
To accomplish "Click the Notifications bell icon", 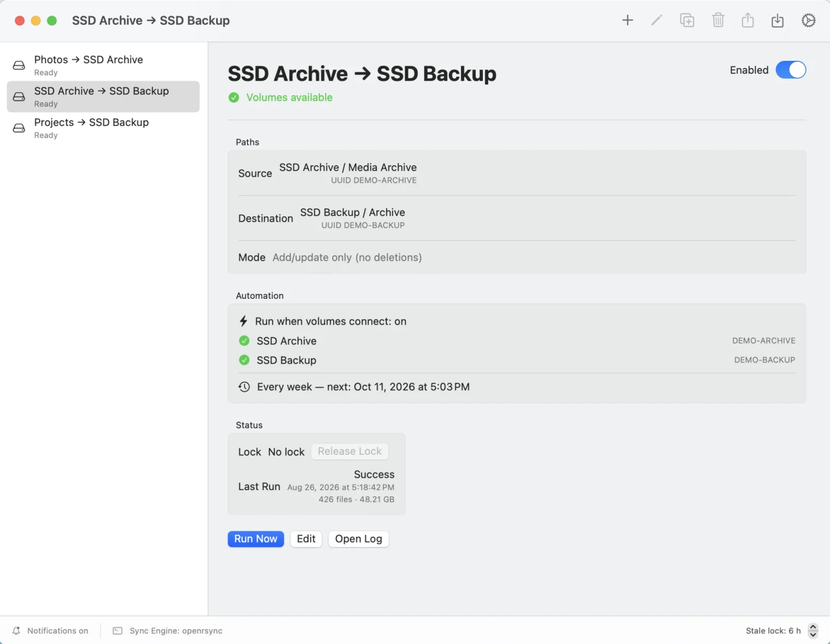I will click(x=17, y=631).
